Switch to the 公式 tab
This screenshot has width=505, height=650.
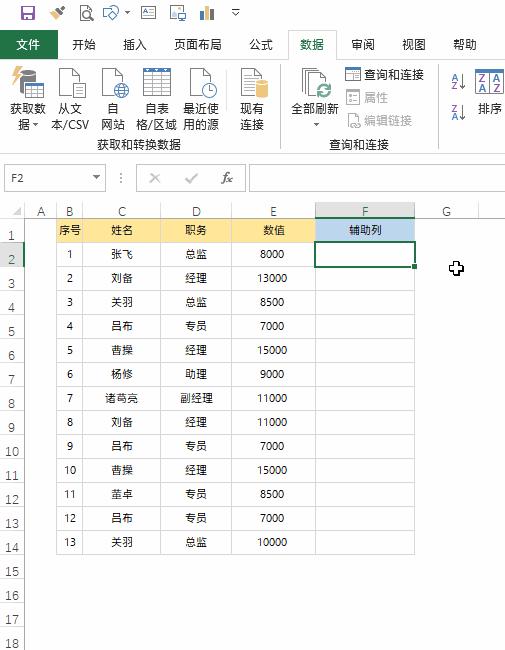[261, 44]
